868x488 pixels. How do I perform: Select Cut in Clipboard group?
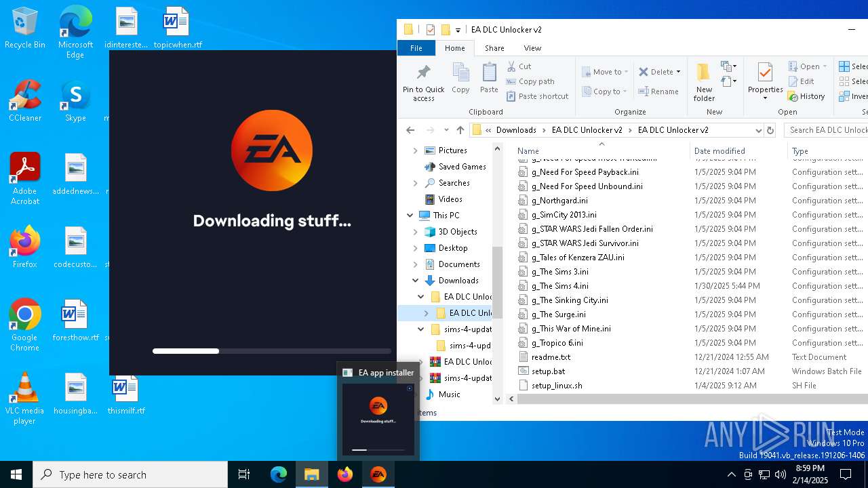(519, 66)
